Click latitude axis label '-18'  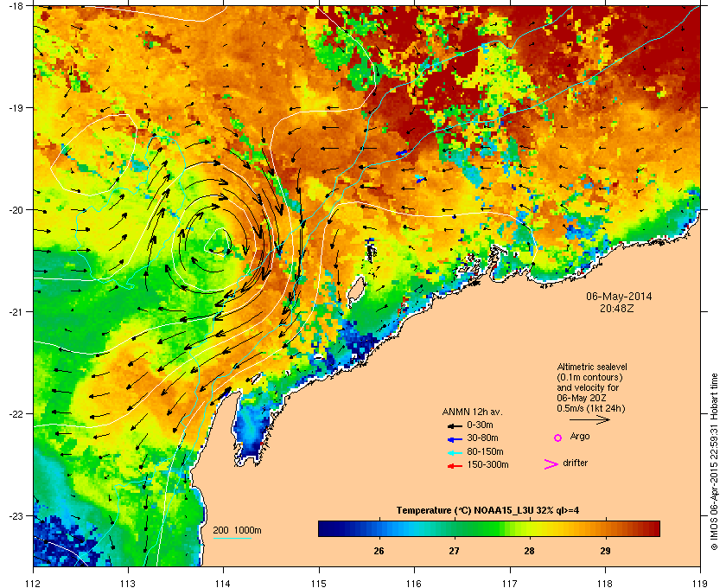pos(16,6)
